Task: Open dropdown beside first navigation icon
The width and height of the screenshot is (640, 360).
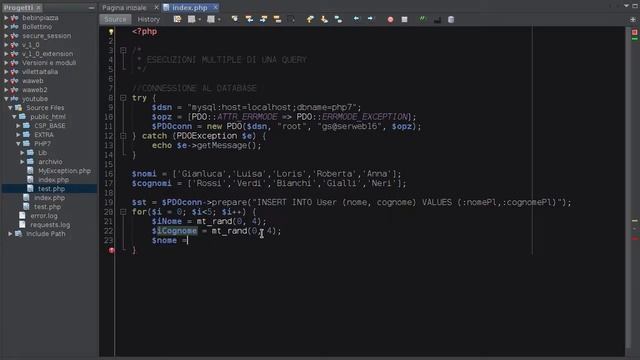Action: tap(199, 19)
